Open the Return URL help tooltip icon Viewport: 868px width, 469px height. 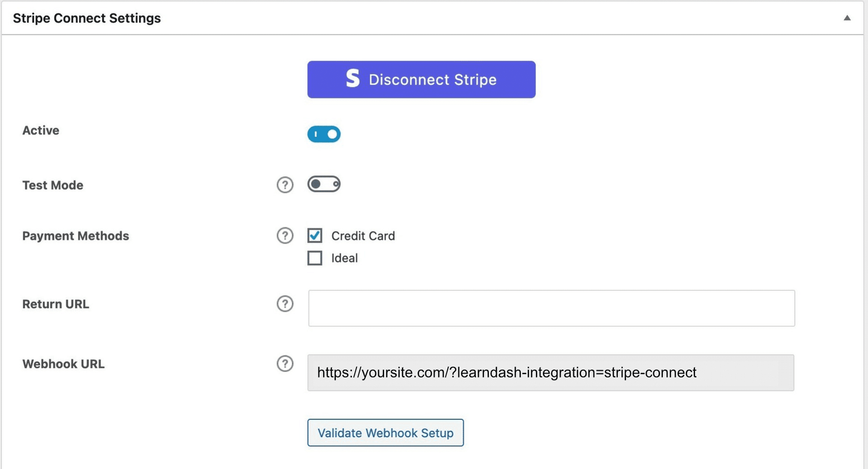click(x=285, y=304)
